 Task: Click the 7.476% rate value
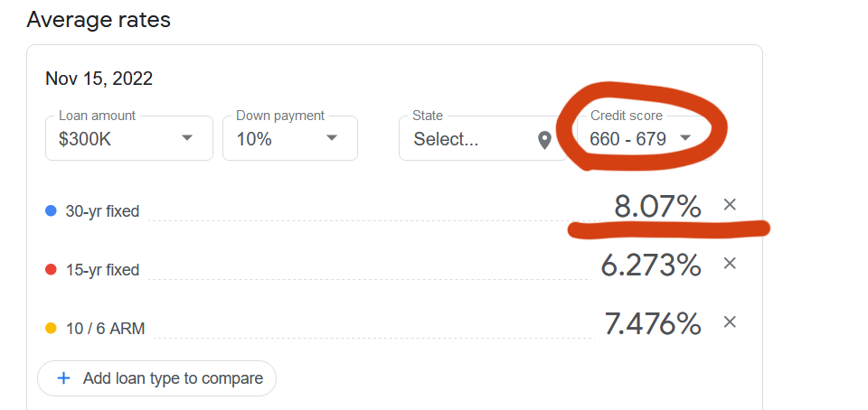coord(653,324)
